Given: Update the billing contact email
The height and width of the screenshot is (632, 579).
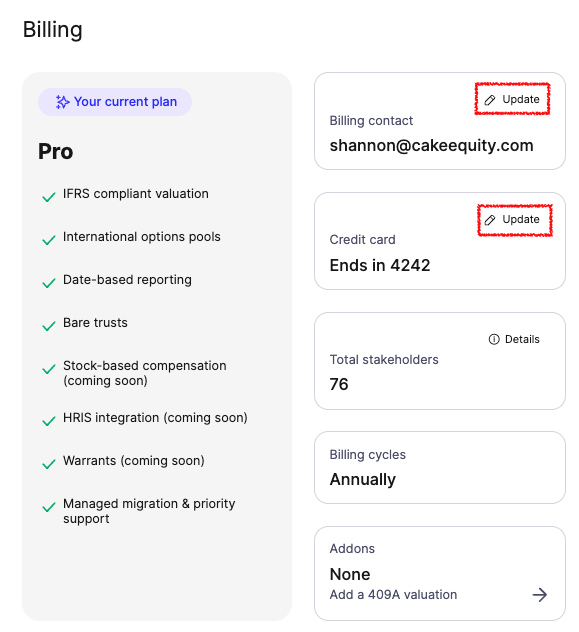Looking at the screenshot, I should click(512, 99).
